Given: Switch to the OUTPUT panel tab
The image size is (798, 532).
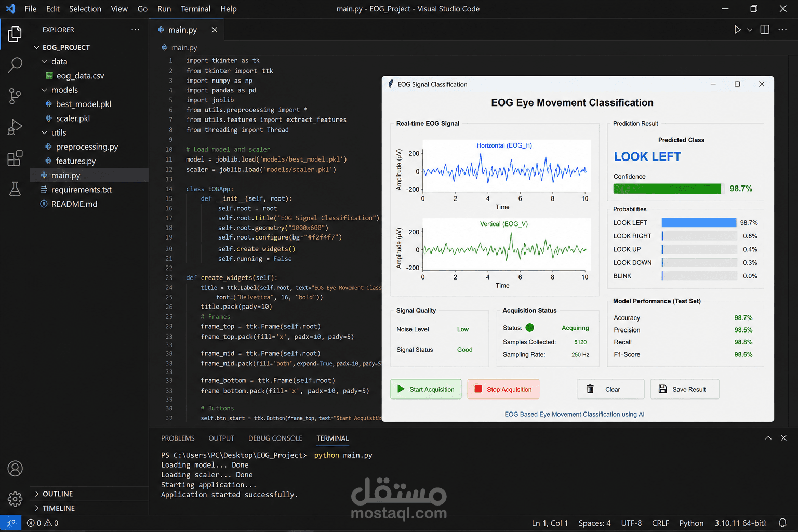Looking at the screenshot, I should [221, 438].
